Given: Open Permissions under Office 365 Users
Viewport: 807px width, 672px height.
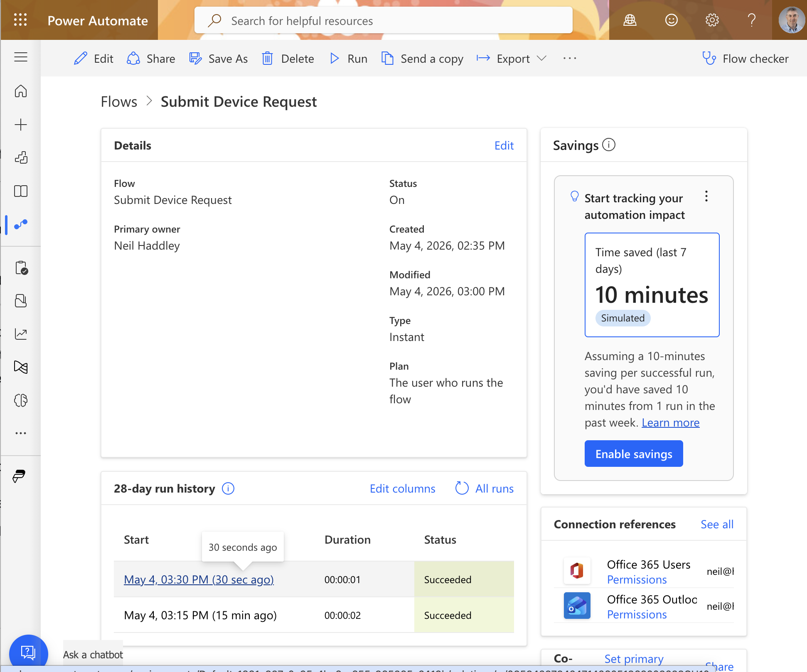Looking at the screenshot, I should pyautogui.click(x=637, y=579).
